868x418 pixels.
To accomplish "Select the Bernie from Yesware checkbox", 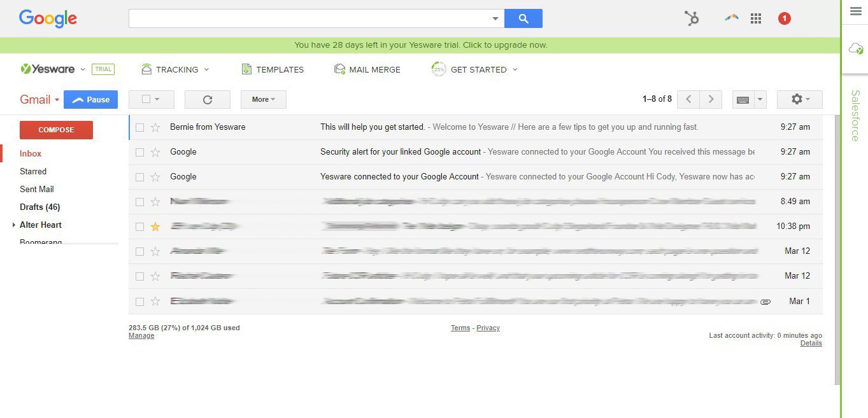I will point(140,127).
